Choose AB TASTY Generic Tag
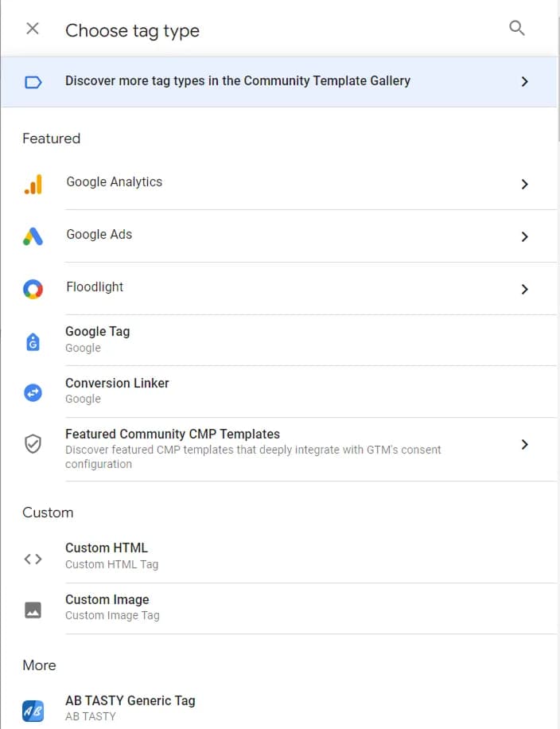The image size is (560, 729). tap(279, 708)
